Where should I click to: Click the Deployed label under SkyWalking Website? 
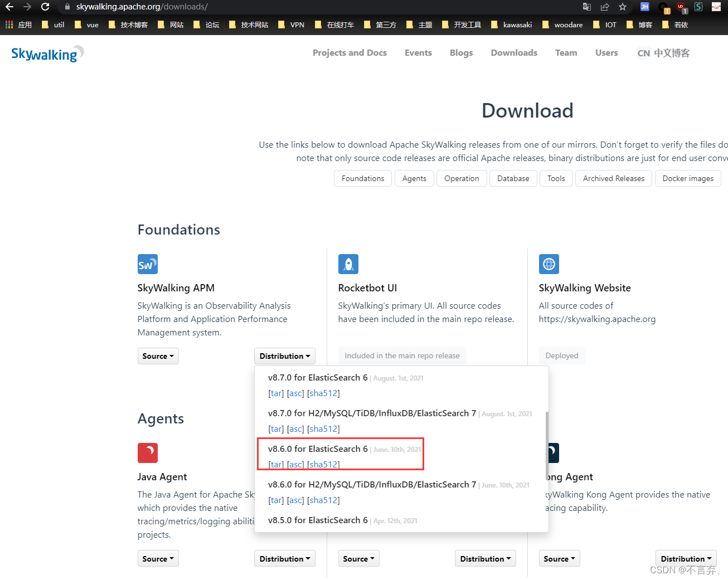click(562, 355)
